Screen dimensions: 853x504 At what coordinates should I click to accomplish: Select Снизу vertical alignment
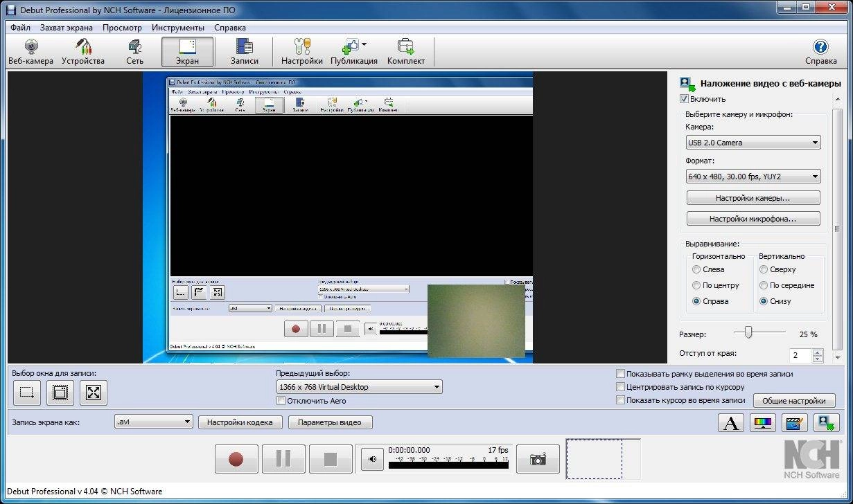click(x=764, y=301)
